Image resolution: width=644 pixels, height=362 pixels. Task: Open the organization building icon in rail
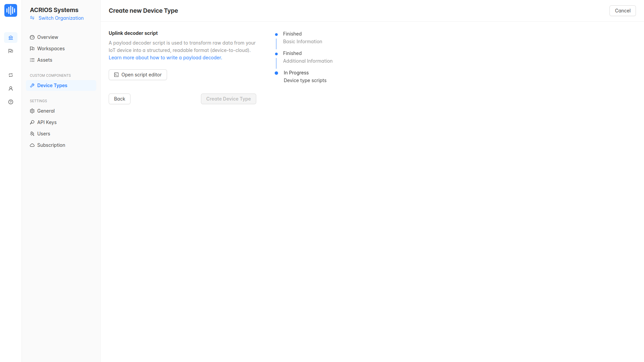pos(11,38)
